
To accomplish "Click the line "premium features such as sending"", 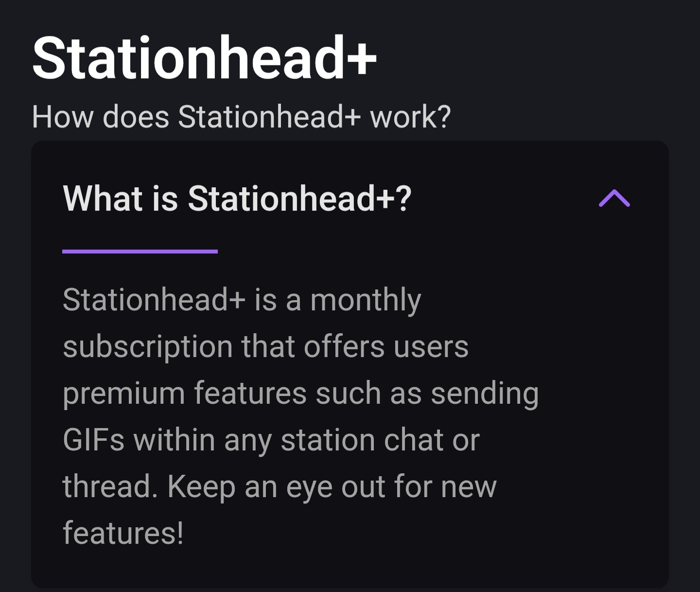I will tap(300, 393).
